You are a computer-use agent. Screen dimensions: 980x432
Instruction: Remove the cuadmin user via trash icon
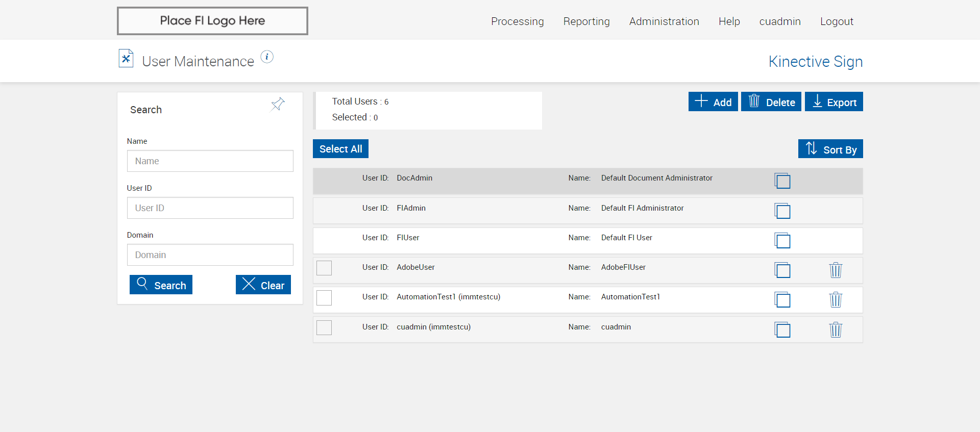point(836,329)
